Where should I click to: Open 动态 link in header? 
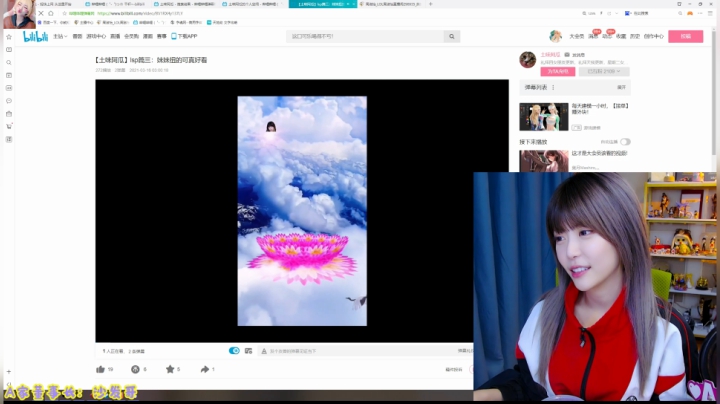(607, 36)
